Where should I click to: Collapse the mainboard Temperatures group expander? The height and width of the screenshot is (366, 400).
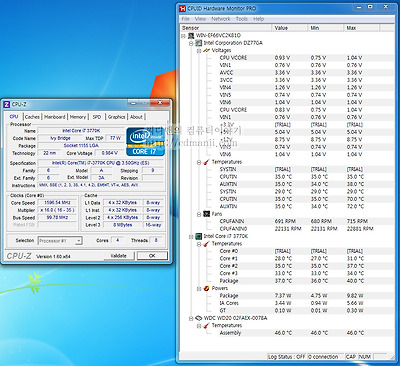coord(199,162)
